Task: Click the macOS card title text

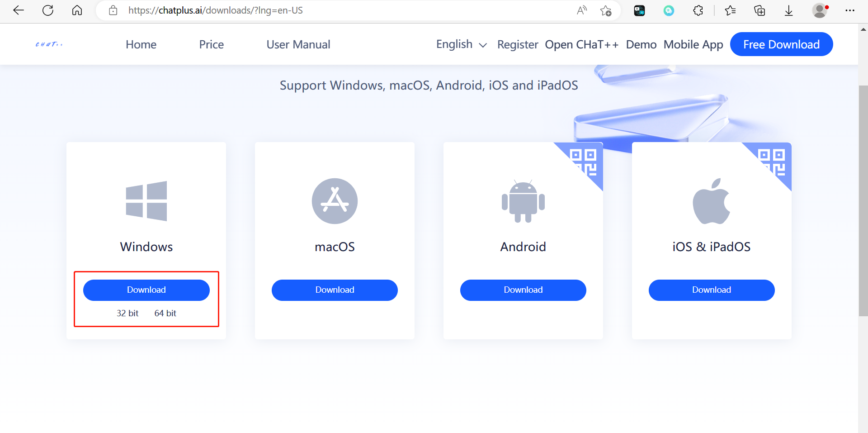Action: point(335,247)
